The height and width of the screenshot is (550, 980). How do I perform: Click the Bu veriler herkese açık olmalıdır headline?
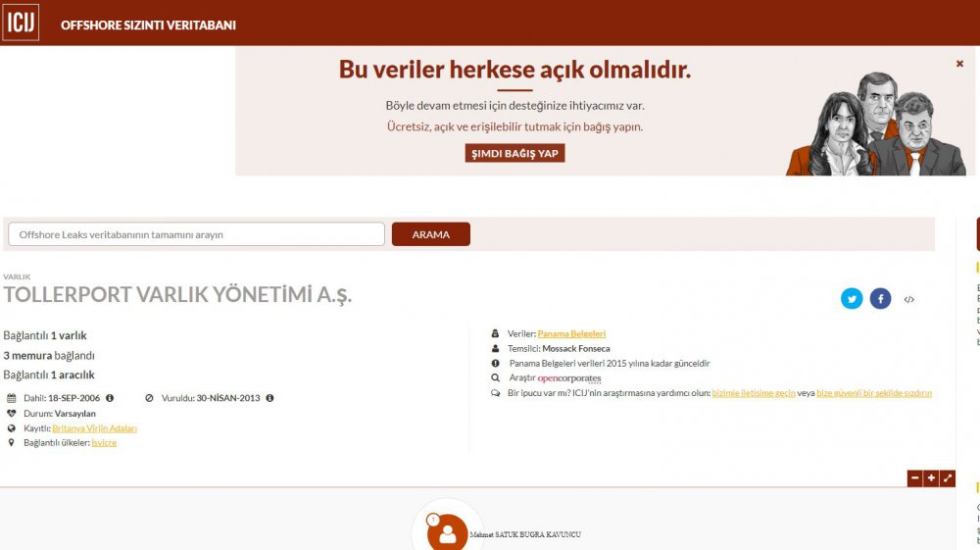[515, 70]
